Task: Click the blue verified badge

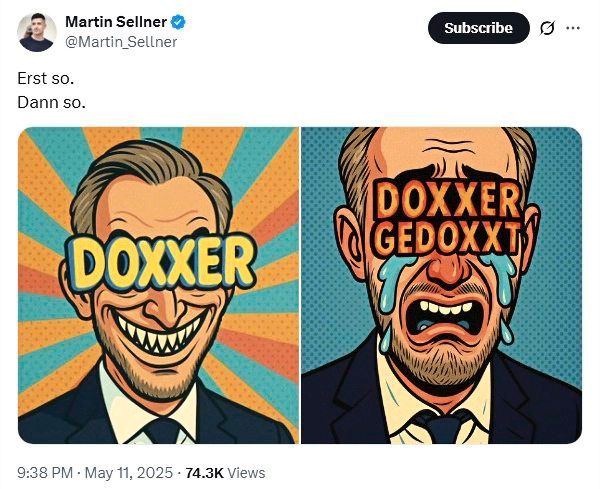Action: [174, 22]
